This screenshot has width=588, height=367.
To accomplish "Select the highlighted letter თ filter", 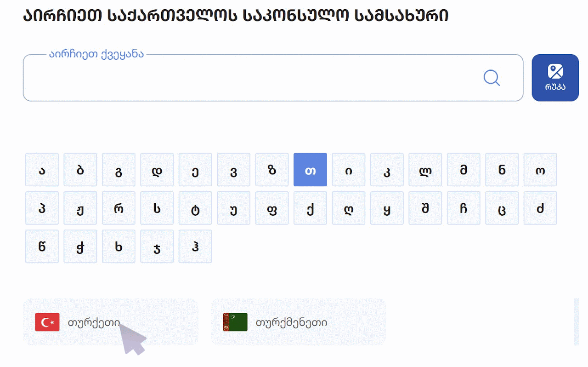I will point(310,170).
